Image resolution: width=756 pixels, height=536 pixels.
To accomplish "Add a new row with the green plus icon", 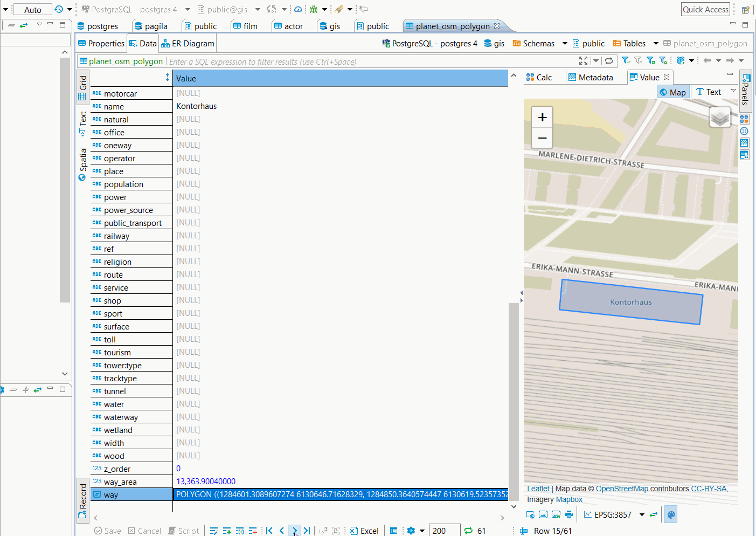I will 226,531.
